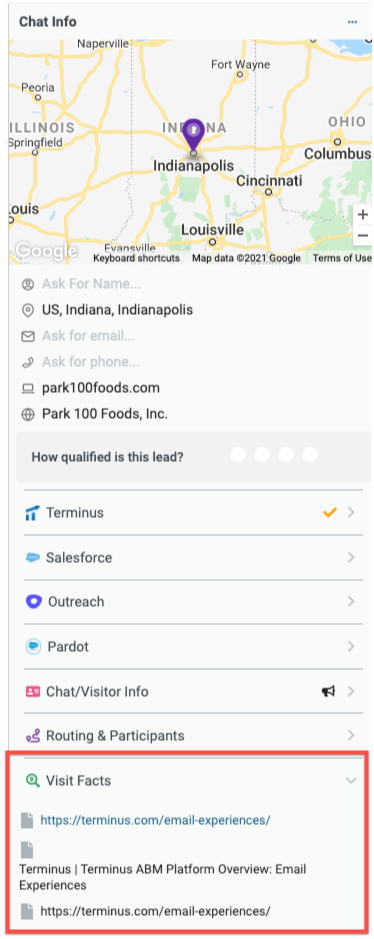Zoom in the map with plus button

(363, 215)
